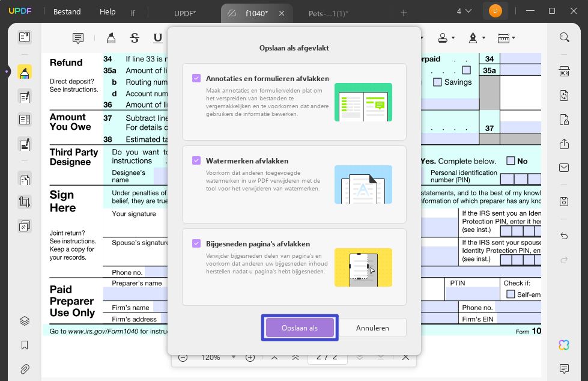Click the sticky note comment tool
588x381 pixels.
78,38
